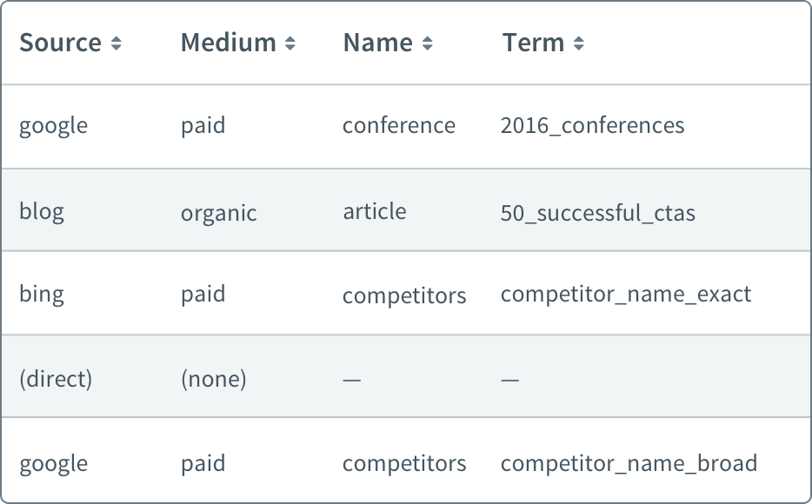
Task: Select competitors name in bing row
Action: click(x=404, y=296)
